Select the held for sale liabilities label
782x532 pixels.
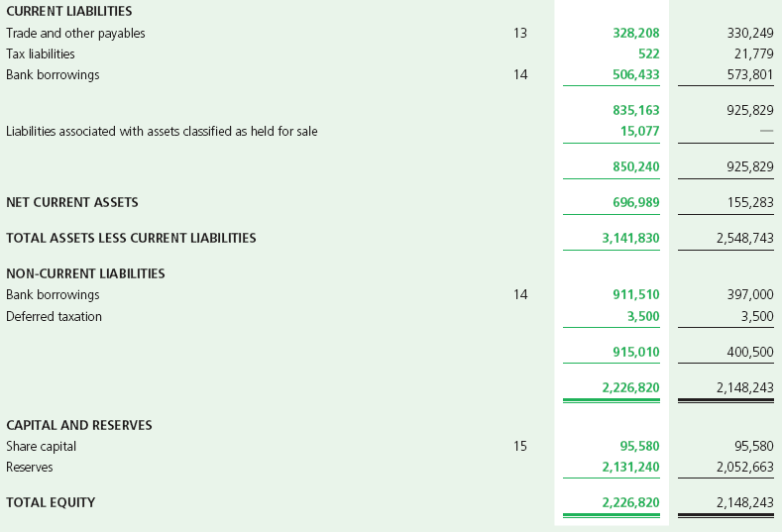162,131
